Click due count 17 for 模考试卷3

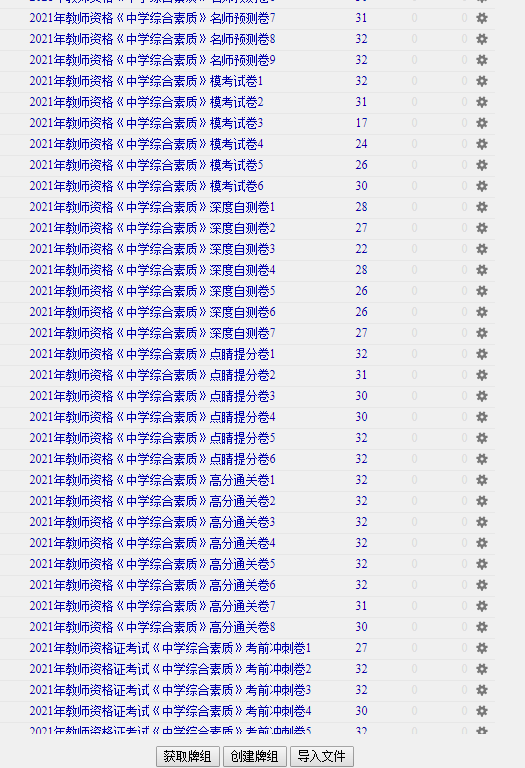(361, 123)
